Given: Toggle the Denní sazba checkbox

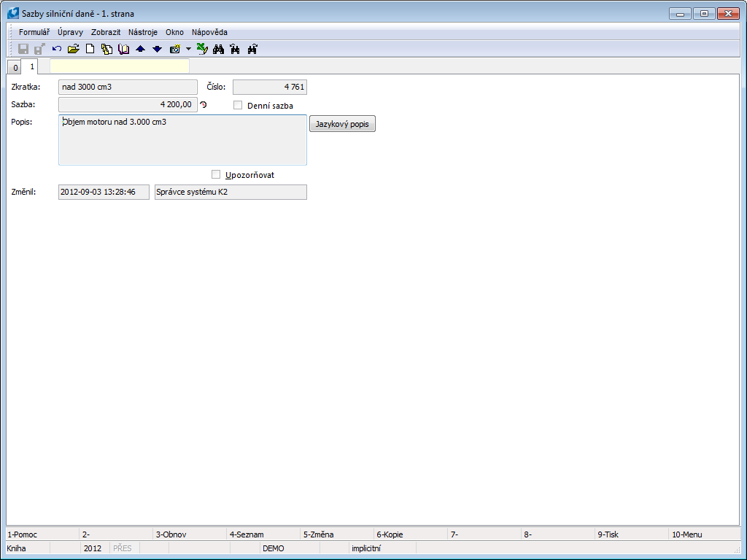Looking at the screenshot, I should pyautogui.click(x=238, y=105).
